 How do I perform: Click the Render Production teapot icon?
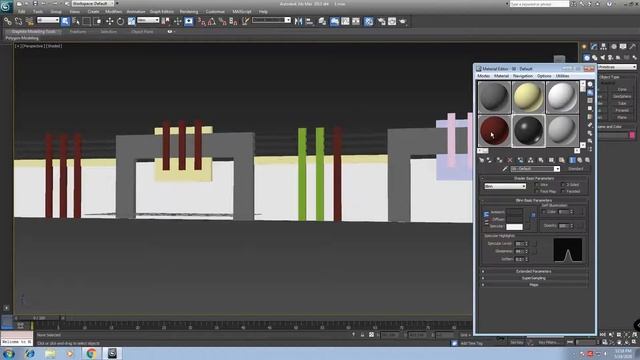point(403,21)
